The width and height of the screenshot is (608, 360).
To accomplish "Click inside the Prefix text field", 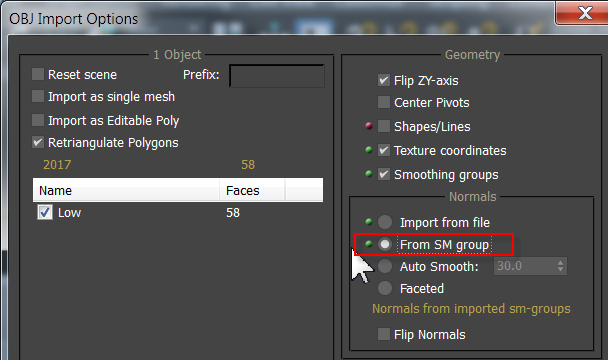I will 277,76.
